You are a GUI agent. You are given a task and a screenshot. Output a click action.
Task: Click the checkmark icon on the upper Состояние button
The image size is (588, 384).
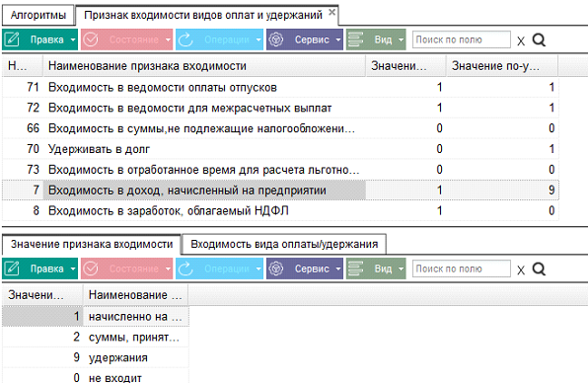[91, 39]
